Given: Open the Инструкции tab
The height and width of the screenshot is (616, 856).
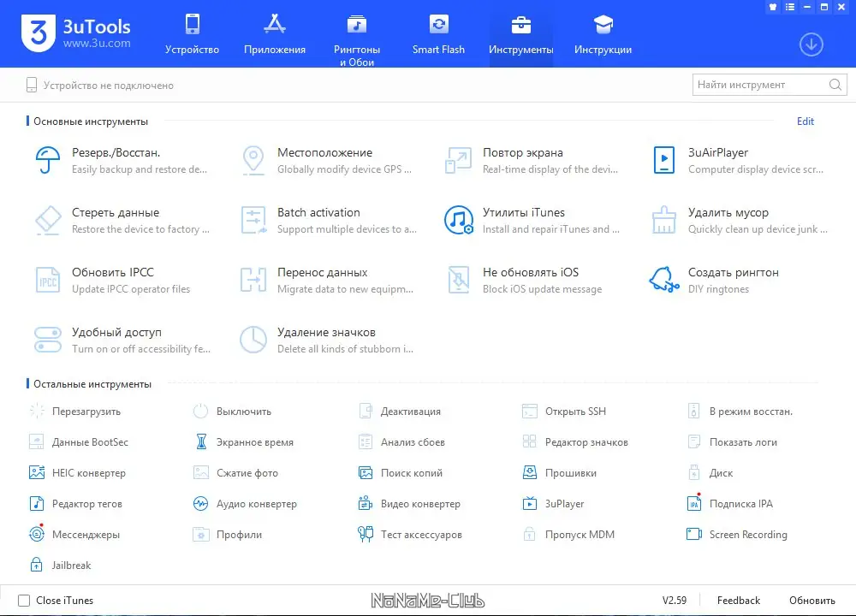Looking at the screenshot, I should point(603,34).
